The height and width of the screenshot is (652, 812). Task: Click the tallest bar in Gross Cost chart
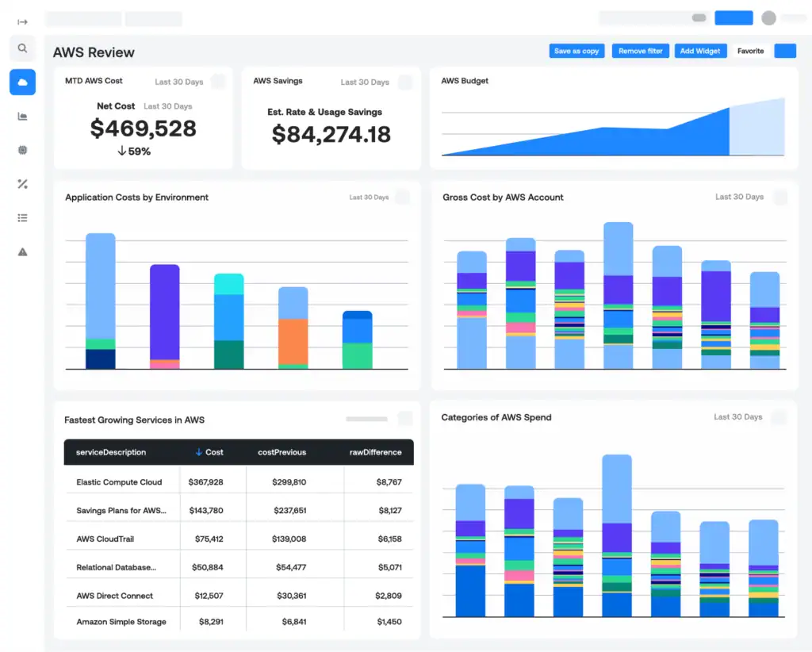619,295
